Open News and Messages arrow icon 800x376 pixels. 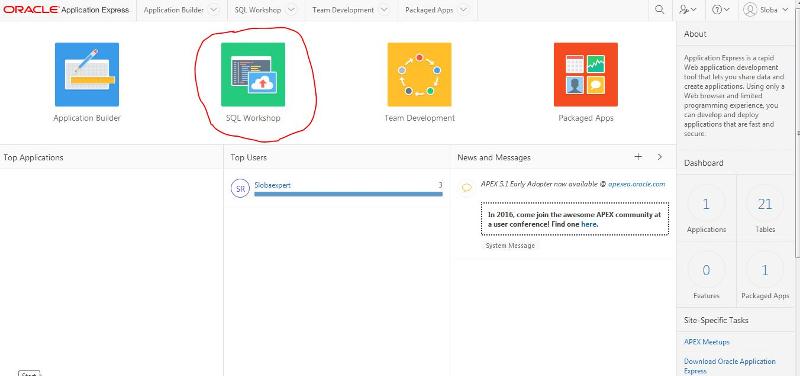[660, 157]
